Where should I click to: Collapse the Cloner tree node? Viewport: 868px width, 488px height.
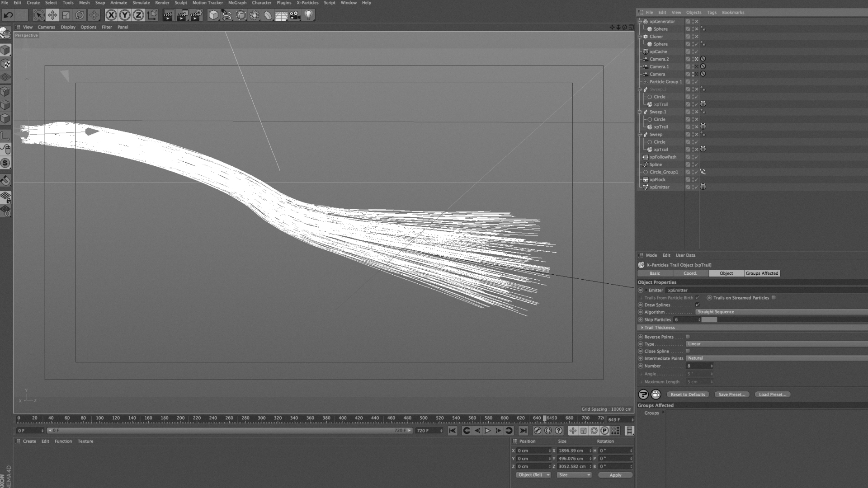(x=640, y=37)
